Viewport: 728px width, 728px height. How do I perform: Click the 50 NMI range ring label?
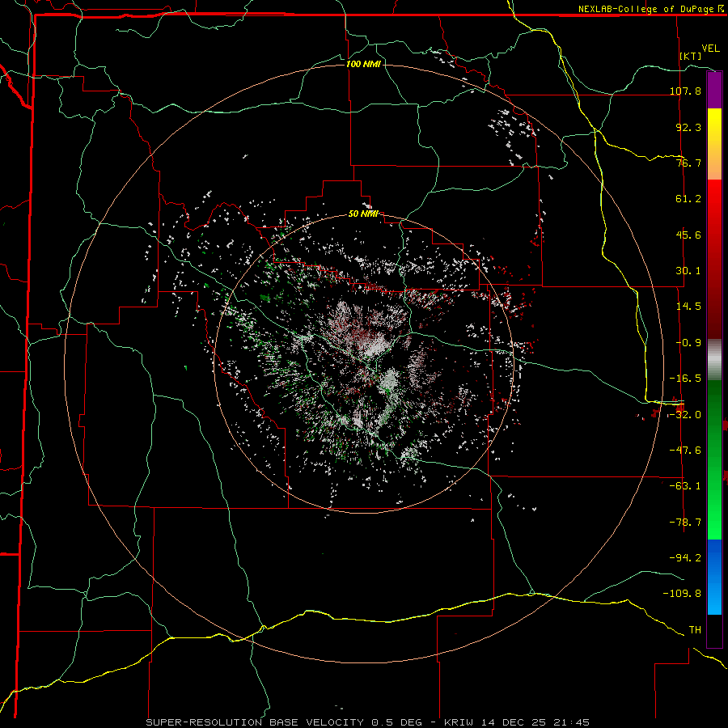363,214
